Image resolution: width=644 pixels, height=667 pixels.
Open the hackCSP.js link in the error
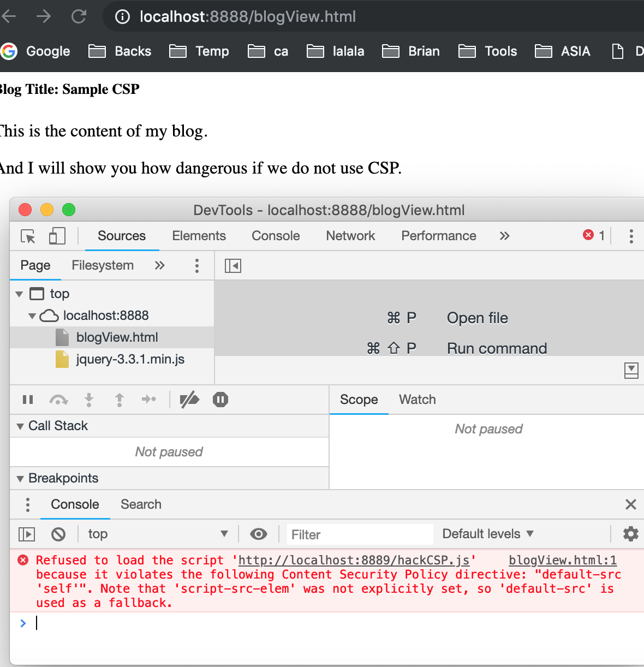(x=354, y=560)
